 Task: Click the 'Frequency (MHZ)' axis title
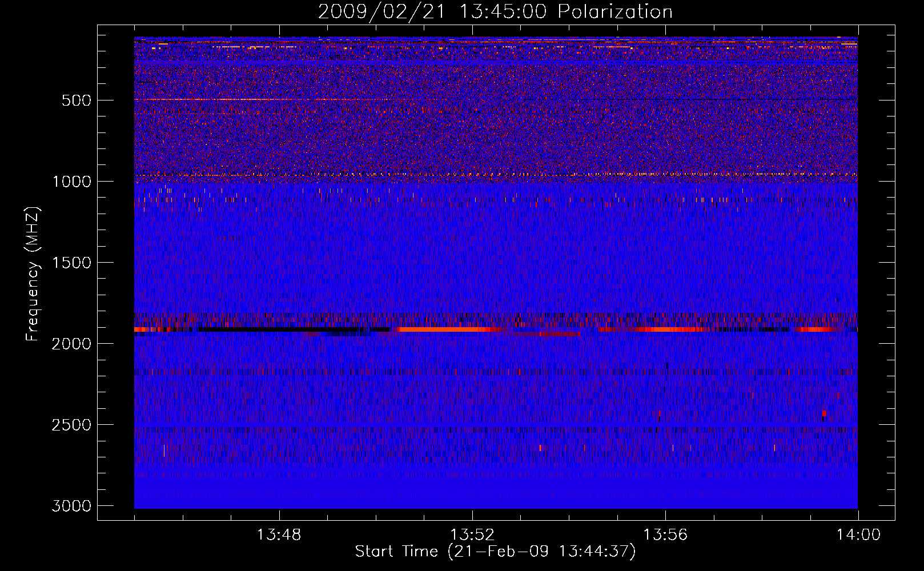(x=33, y=274)
